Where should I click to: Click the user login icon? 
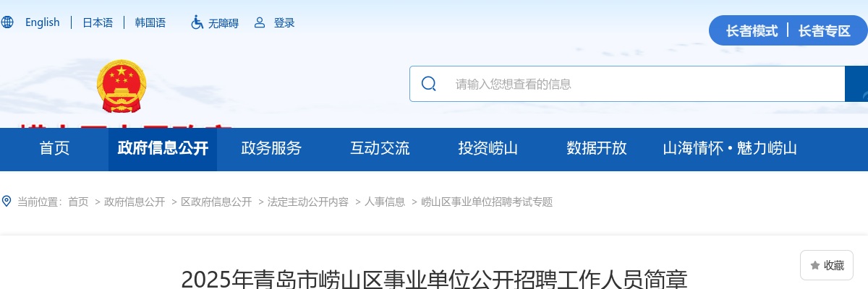pyautogui.click(x=260, y=22)
